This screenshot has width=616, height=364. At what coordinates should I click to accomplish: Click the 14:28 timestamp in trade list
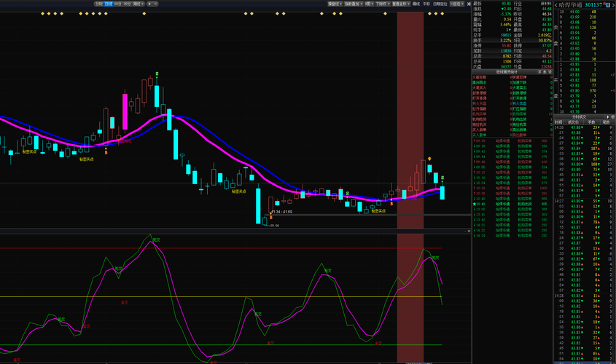[x=558, y=296]
